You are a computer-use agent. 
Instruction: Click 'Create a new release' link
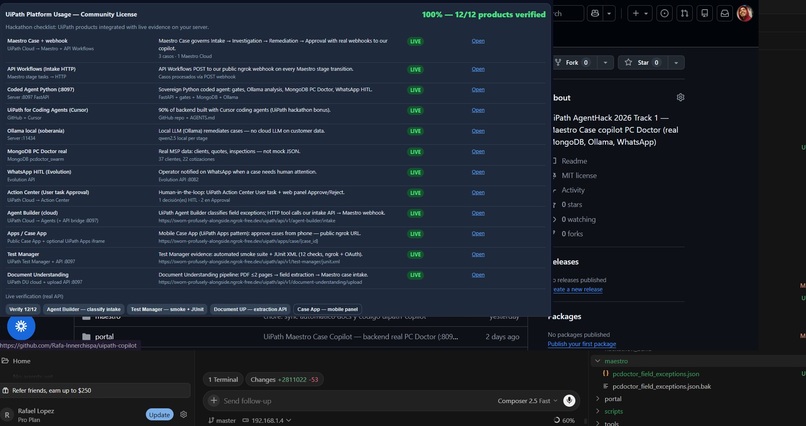click(x=577, y=289)
